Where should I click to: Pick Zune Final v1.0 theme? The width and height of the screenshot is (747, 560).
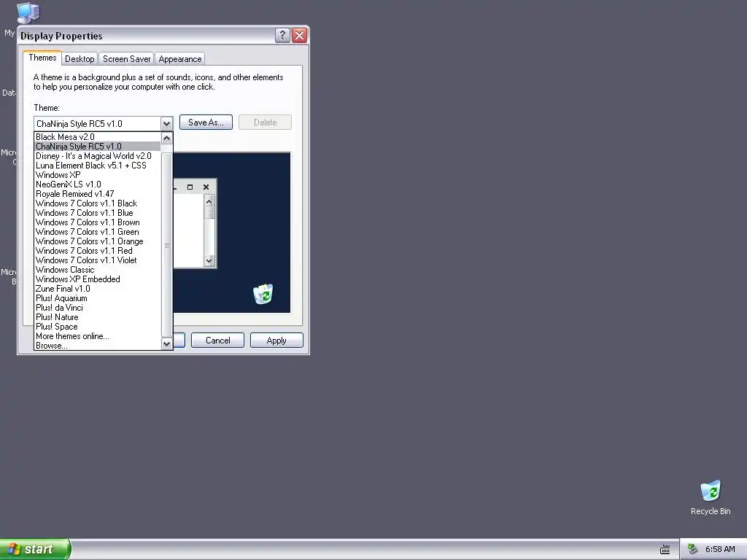tap(98, 289)
